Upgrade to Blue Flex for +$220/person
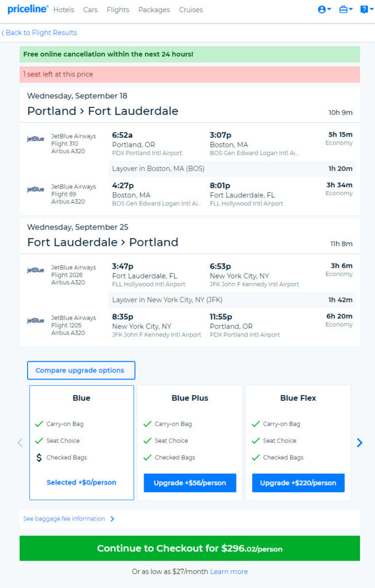 coord(298,482)
